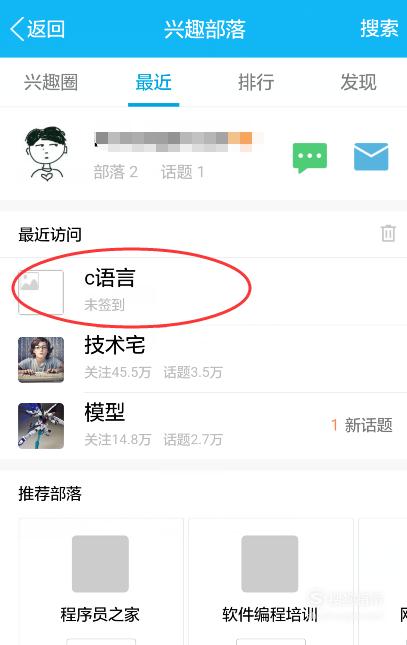Open the 技术宅 tribe thumbnail
The height and width of the screenshot is (645, 407).
pyautogui.click(x=41, y=360)
